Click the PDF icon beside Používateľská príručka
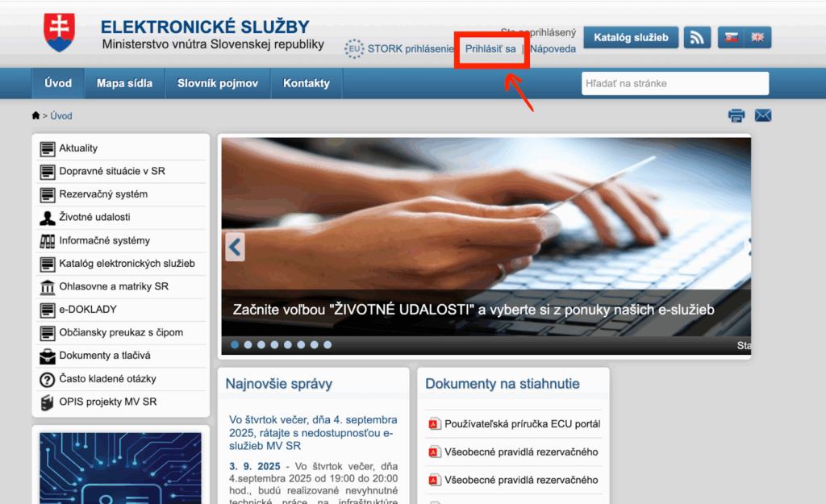Image resolution: width=826 pixels, height=504 pixels. click(433, 424)
